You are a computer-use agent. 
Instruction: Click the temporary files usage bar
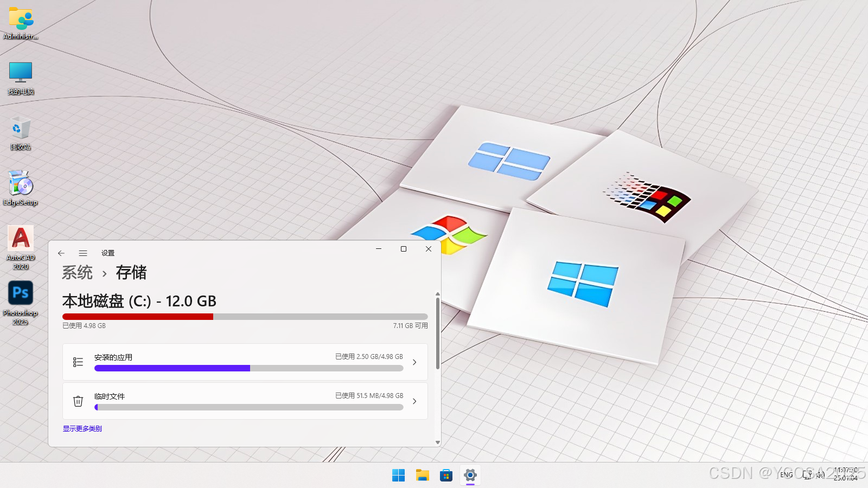[x=249, y=407]
